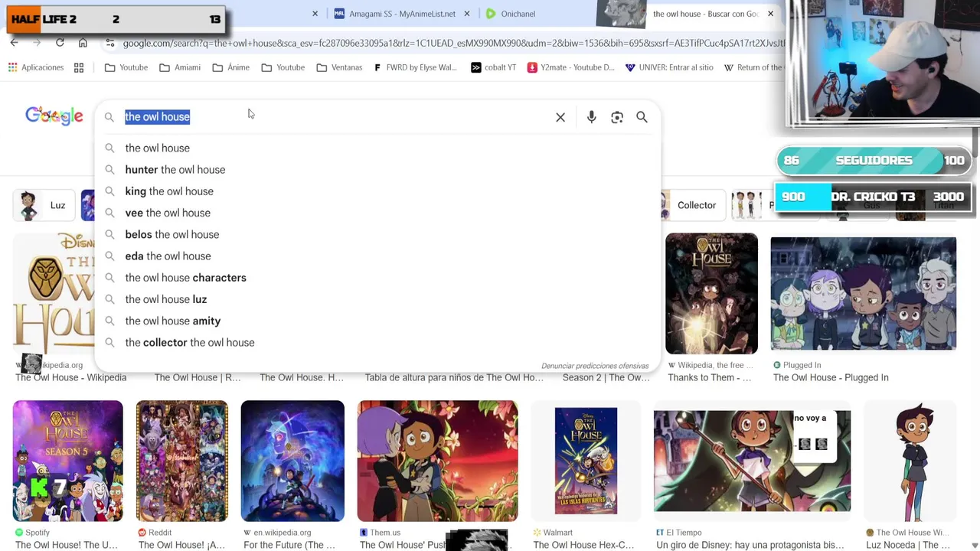Click 'Season 2 | The Ow...' caption
Viewport: 980px width, 551px height.
[606, 377]
